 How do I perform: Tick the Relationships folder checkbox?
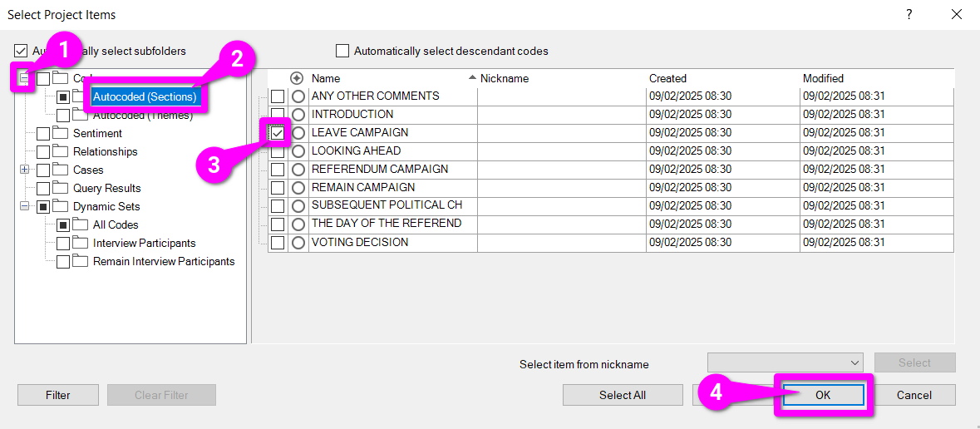[43, 151]
